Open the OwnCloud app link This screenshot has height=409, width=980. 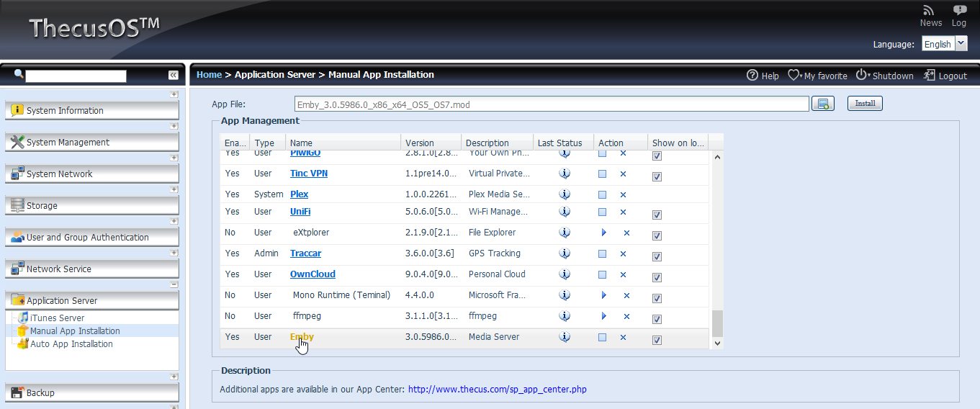[313, 274]
